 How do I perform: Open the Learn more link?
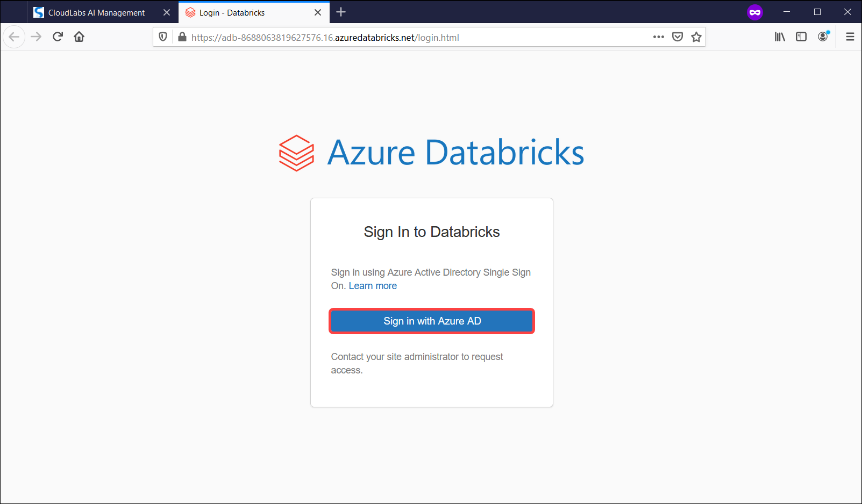click(x=373, y=286)
